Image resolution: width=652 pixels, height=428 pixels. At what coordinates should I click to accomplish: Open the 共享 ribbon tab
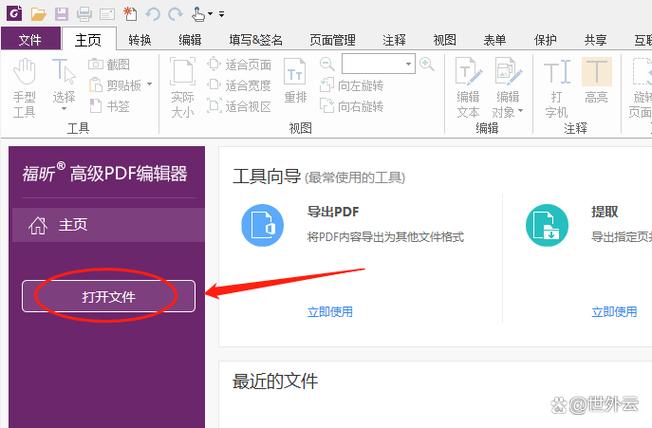595,40
